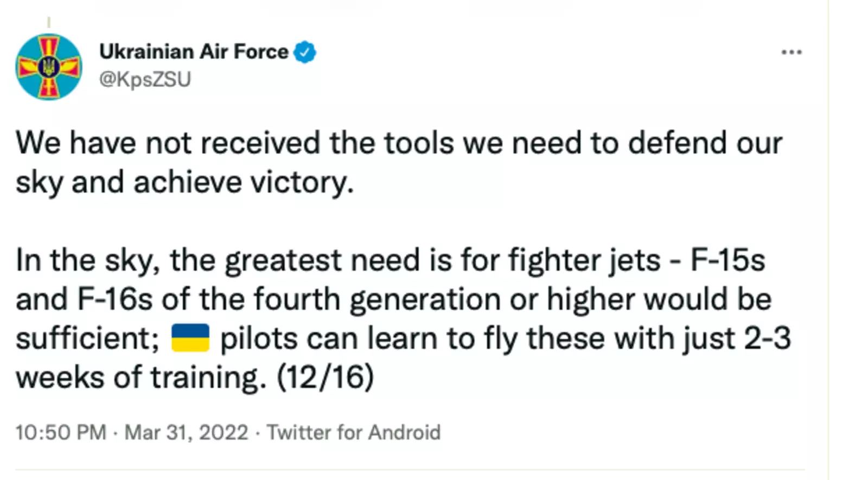Open the three-dot more options menu
The height and width of the screenshot is (480, 868).
(792, 53)
